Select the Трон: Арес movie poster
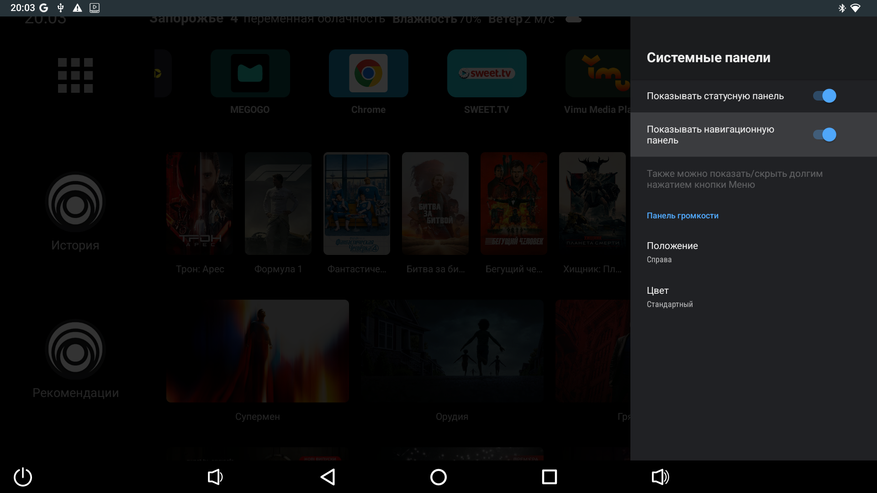 click(200, 203)
